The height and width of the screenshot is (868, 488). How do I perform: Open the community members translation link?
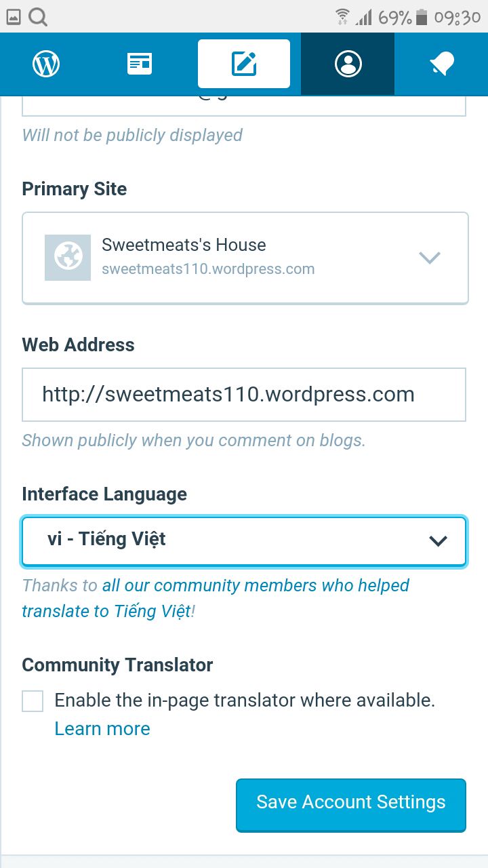click(x=216, y=598)
